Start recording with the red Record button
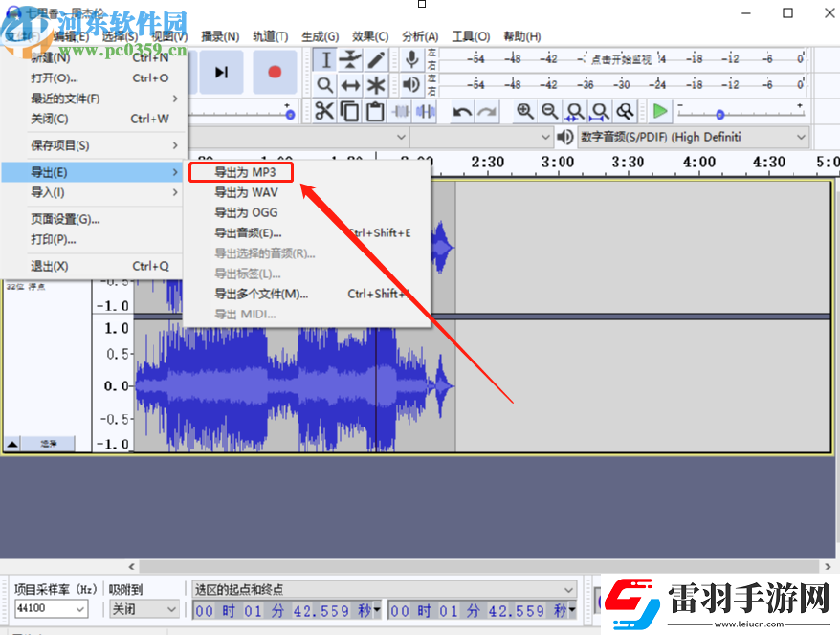The width and height of the screenshot is (840, 635). 275,73
